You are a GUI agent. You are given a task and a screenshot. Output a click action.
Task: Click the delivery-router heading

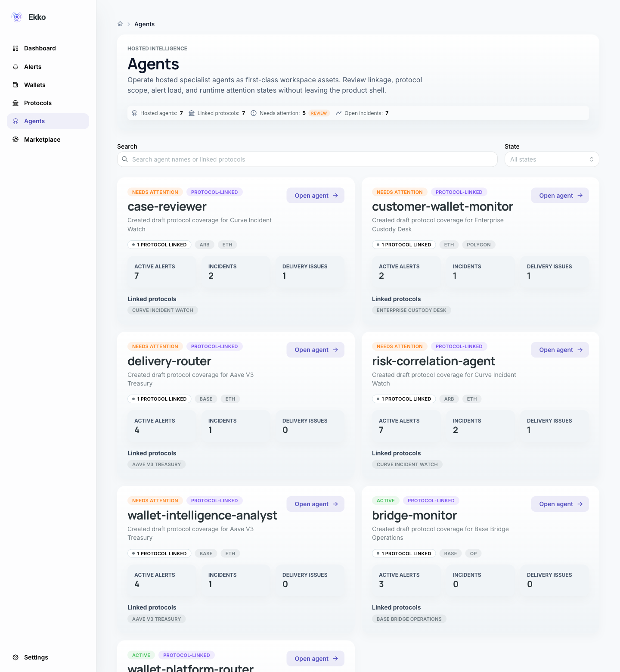(169, 361)
